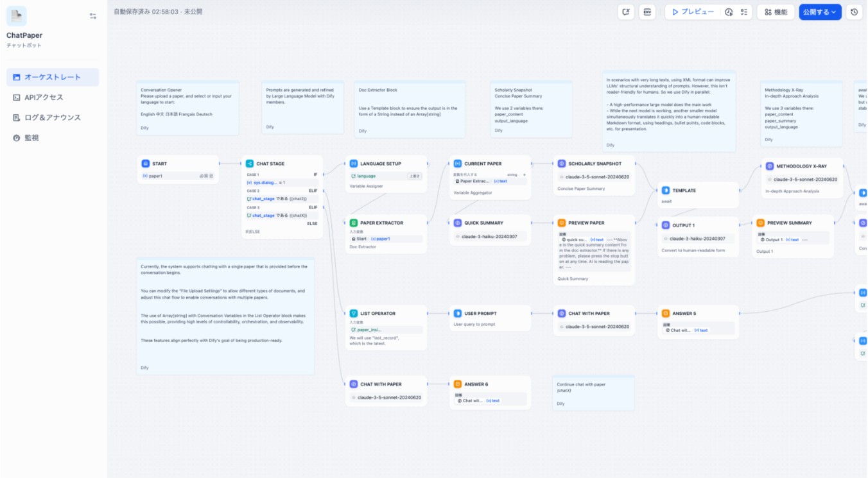Select the CHAT STAGE if/else node icon

click(250, 164)
